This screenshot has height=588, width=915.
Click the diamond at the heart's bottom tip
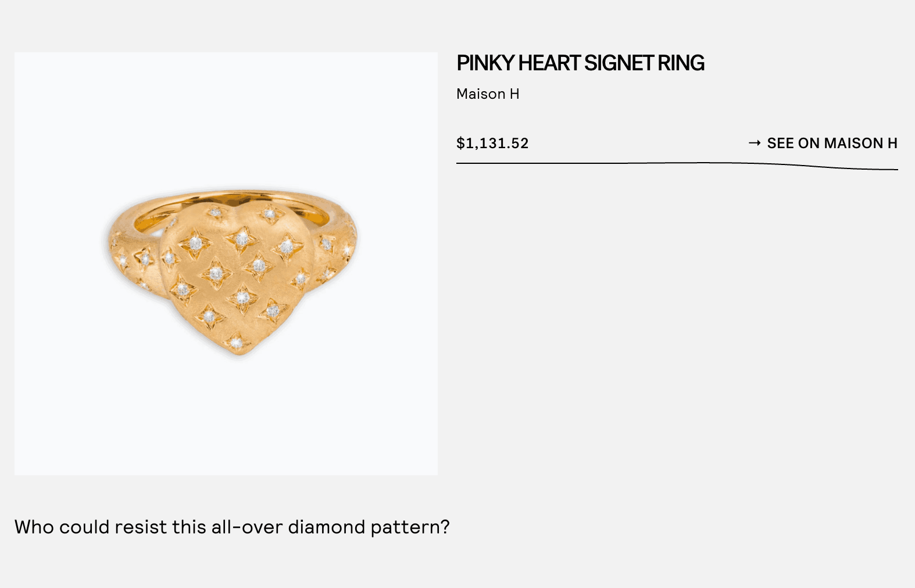pos(236,343)
